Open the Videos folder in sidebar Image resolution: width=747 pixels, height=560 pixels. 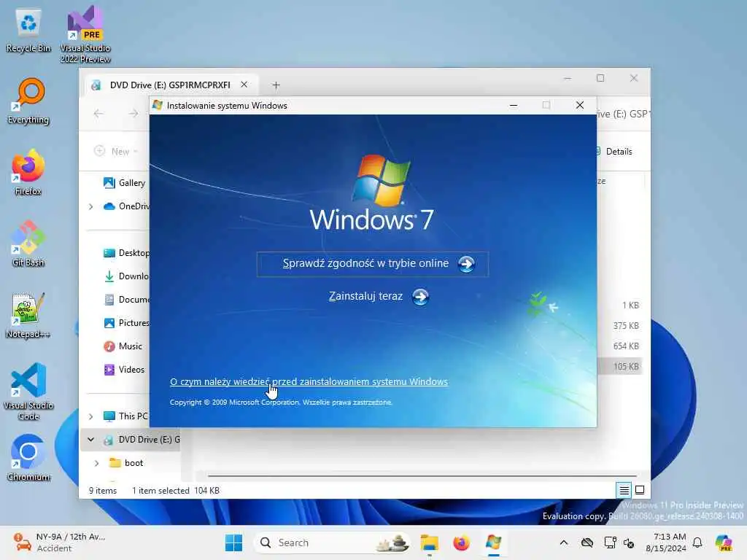coord(124,370)
